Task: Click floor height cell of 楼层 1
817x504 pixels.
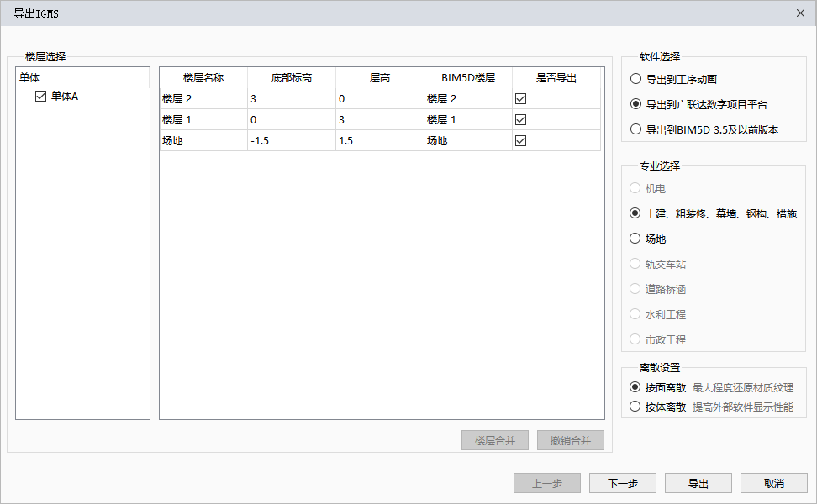Action: (x=380, y=120)
